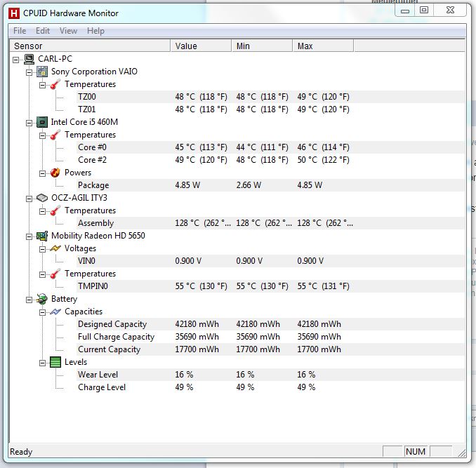Click the Sony Corporation VAIO motherboard icon

pyautogui.click(x=42, y=72)
